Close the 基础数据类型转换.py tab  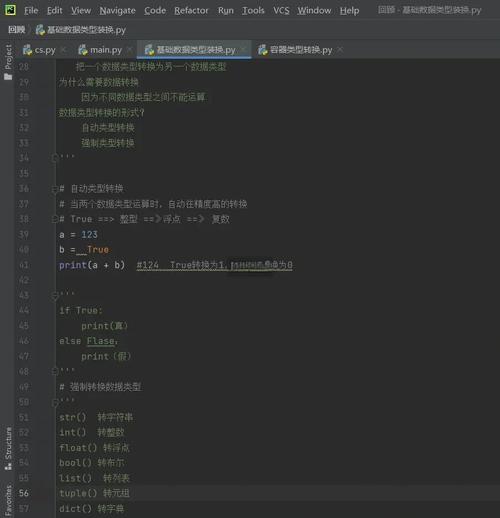pos(244,50)
